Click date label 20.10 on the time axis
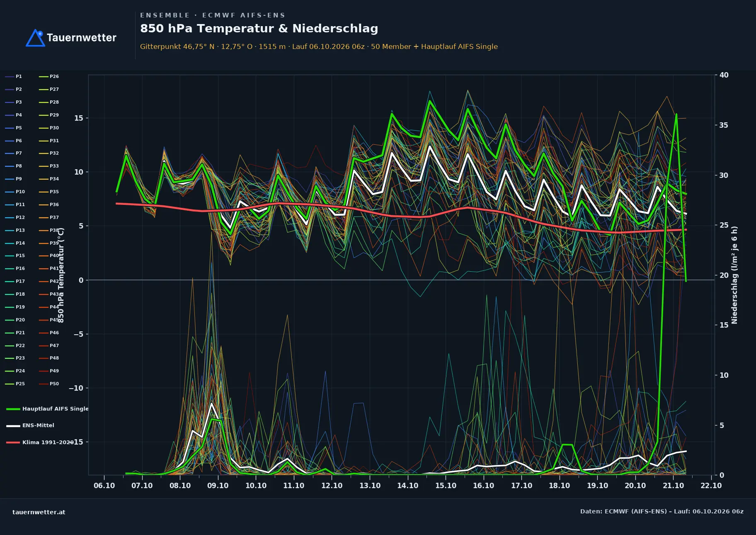Image resolution: width=756 pixels, height=535 pixels. click(635, 486)
